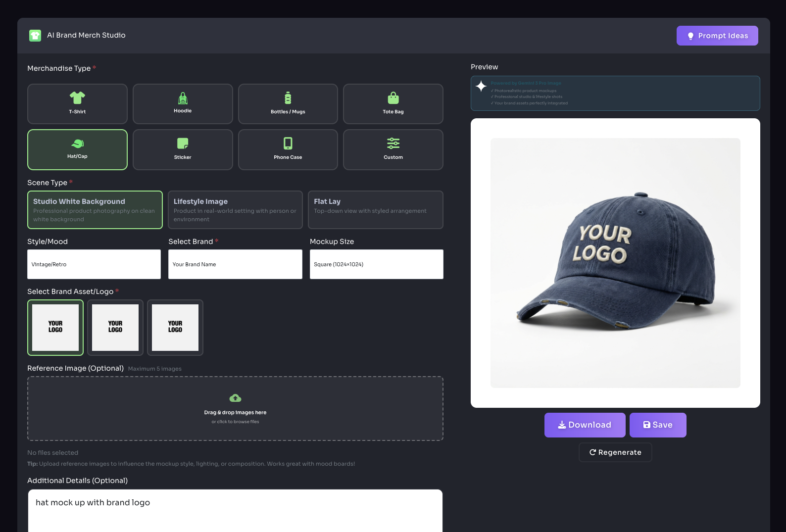
Task: Select the T-Shirt merchandise icon
Action: [77, 98]
